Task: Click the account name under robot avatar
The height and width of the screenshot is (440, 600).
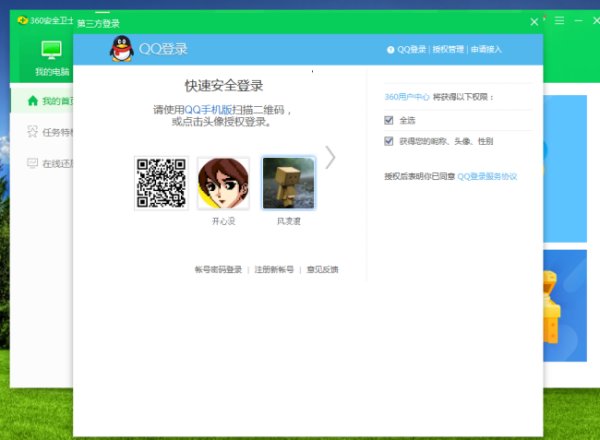Action: (x=289, y=221)
